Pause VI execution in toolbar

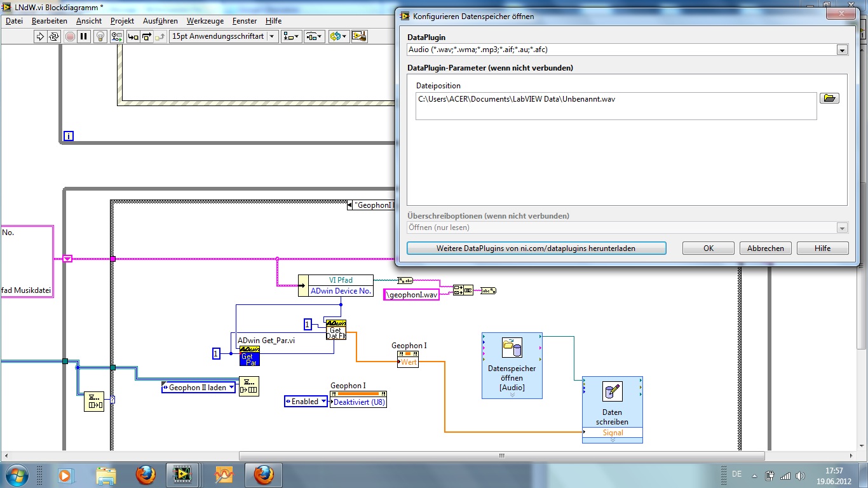coord(84,37)
